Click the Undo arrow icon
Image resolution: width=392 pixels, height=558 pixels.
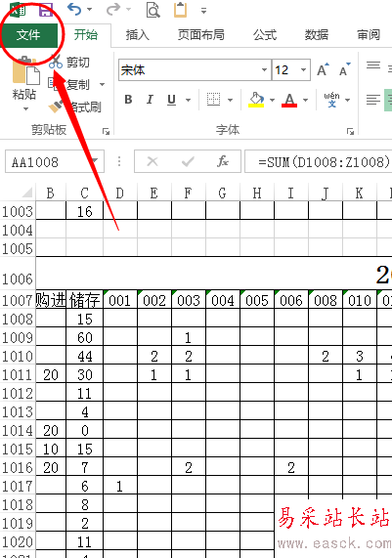click(x=74, y=9)
